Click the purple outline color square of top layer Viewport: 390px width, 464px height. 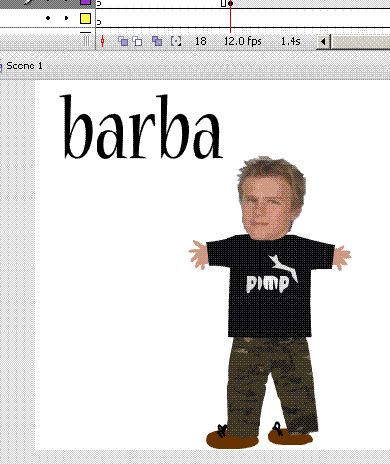tap(86, 2)
